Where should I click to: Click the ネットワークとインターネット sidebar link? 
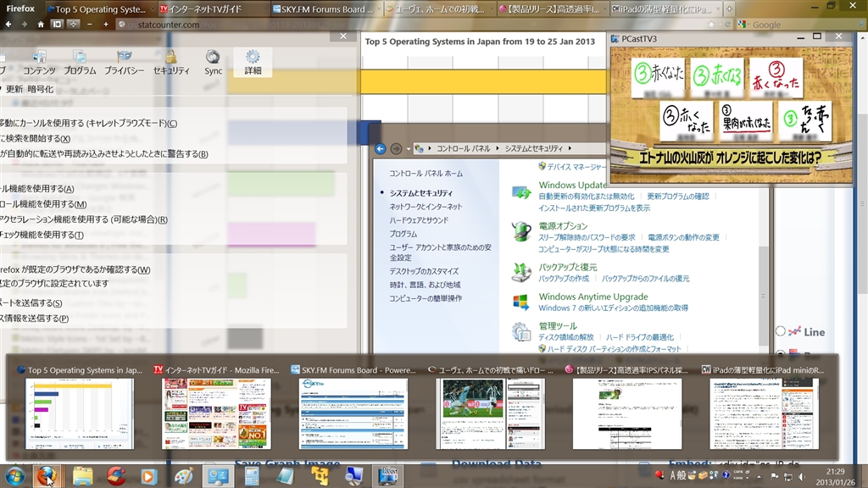click(426, 207)
